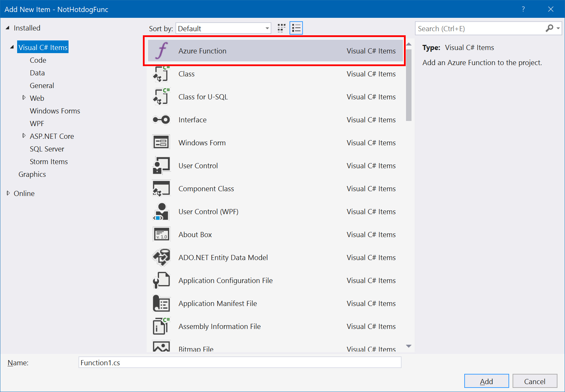Select the Component Class icon
565x392 pixels.
click(x=161, y=188)
